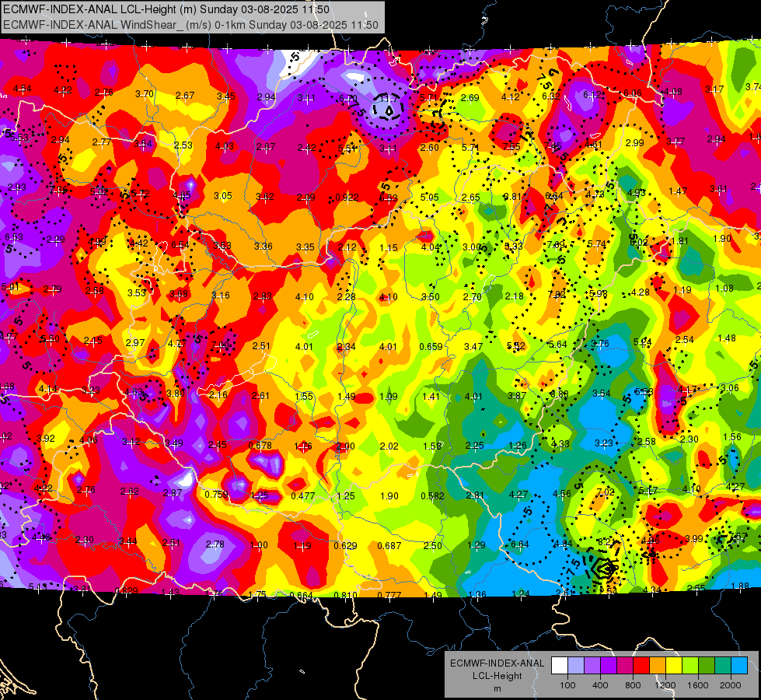The image size is (761, 700).
Task: Click the wind shear value 3.70
Action: tap(144, 94)
